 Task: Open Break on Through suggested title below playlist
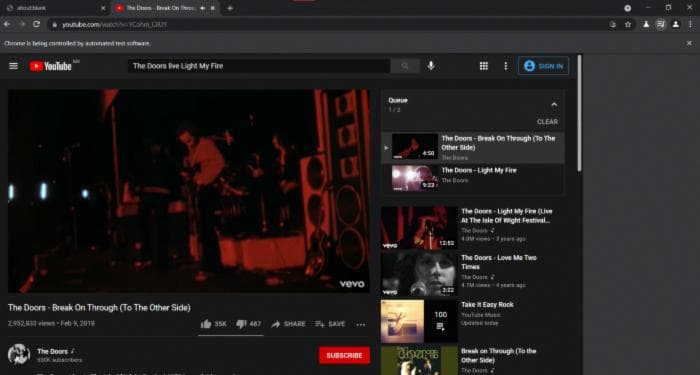click(499, 355)
